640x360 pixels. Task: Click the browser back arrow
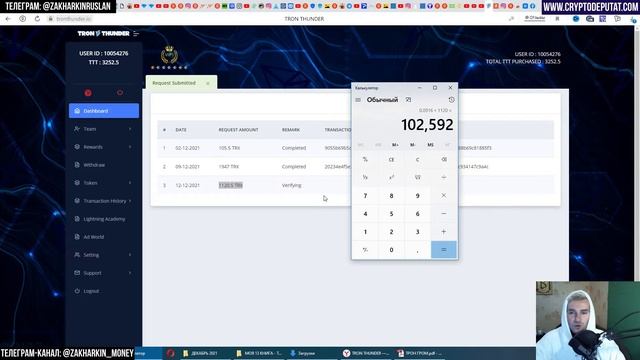(x=8, y=19)
